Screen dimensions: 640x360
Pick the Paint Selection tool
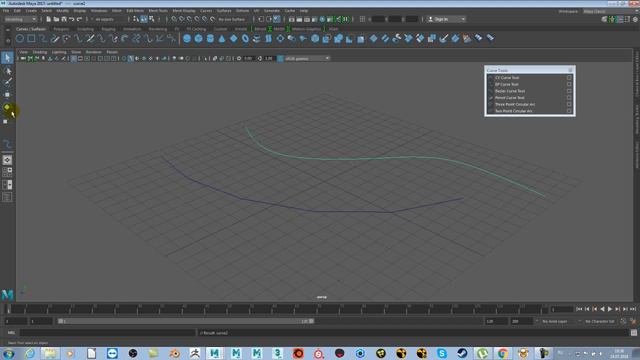point(7,82)
